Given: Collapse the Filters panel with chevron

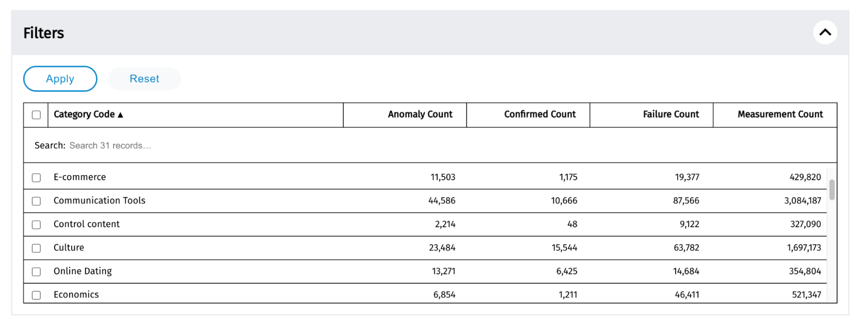Looking at the screenshot, I should 825,33.
